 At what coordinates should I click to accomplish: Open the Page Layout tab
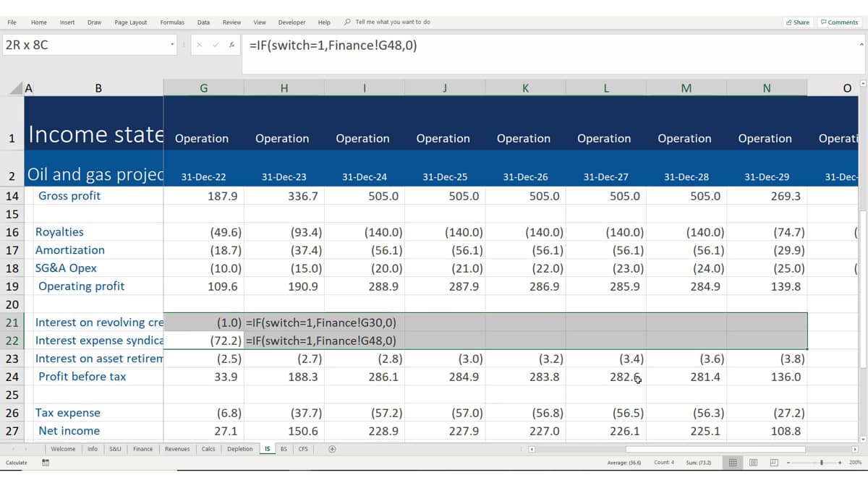coord(131,22)
